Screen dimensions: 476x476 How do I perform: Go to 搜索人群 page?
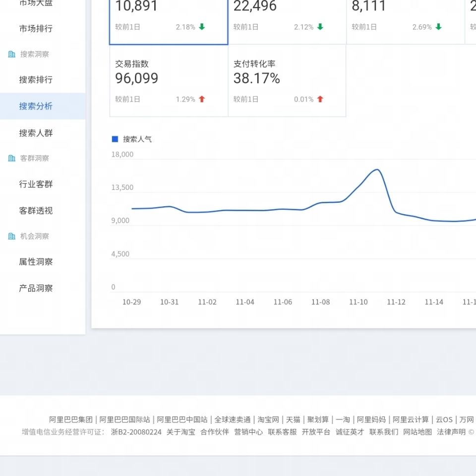[36, 133]
